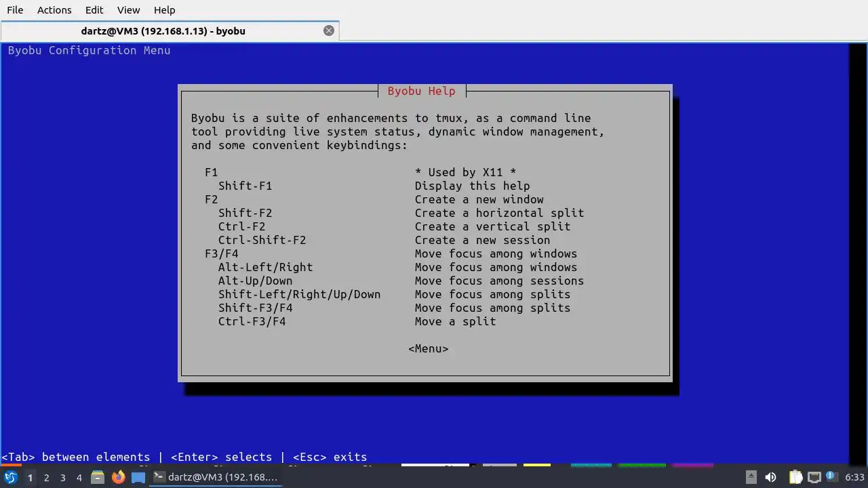Click 'Create a vertical split' text
The width and height of the screenshot is (868, 488).
pyautogui.click(x=492, y=226)
